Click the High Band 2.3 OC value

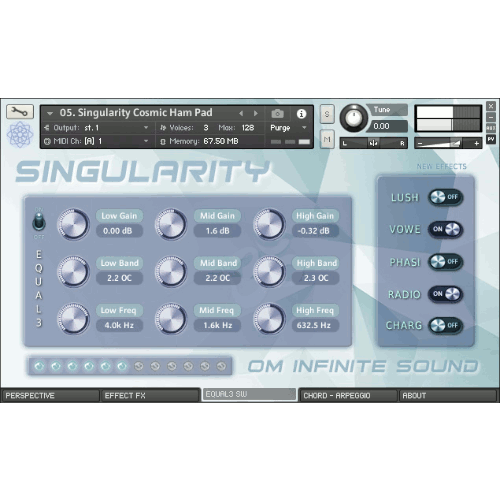pos(315,278)
